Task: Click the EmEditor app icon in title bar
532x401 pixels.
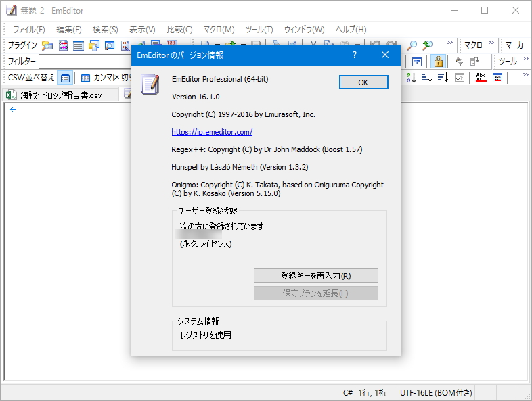Action: (12, 10)
